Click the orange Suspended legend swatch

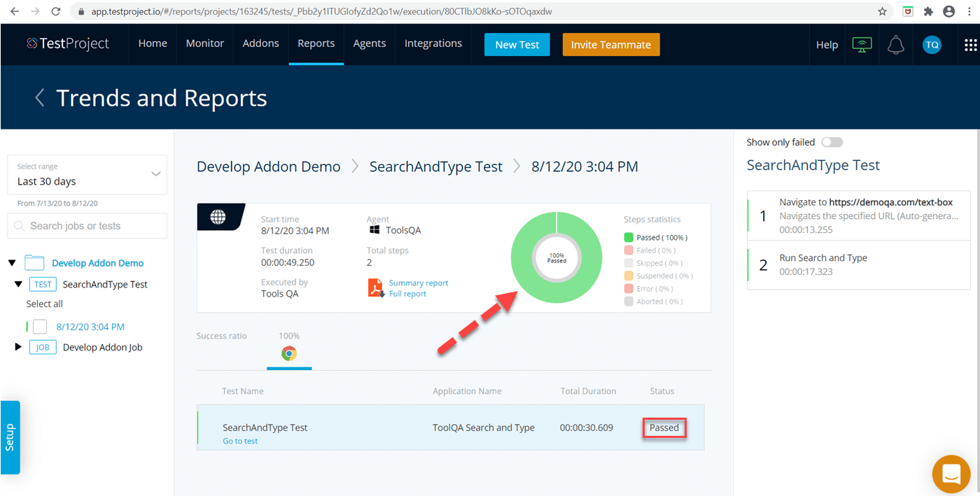point(629,276)
